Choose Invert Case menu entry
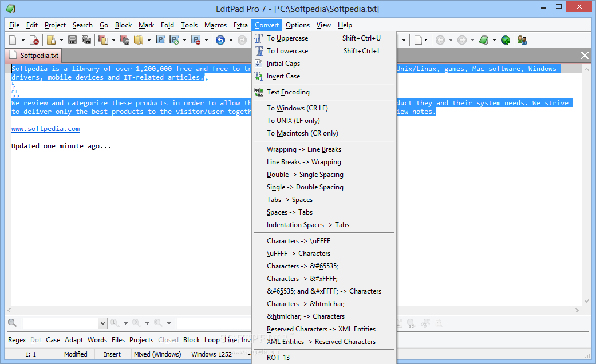This screenshot has width=596, height=364. [x=324, y=76]
